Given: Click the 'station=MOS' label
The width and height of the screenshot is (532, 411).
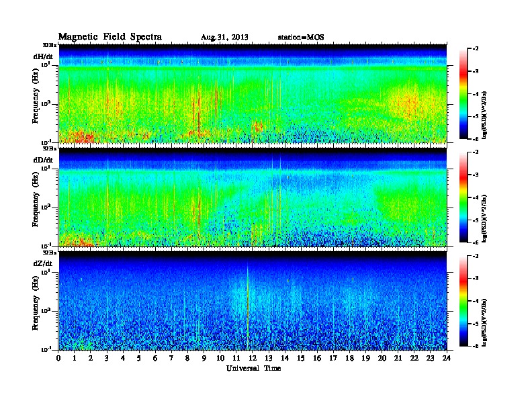Looking at the screenshot, I should (301, 37).
